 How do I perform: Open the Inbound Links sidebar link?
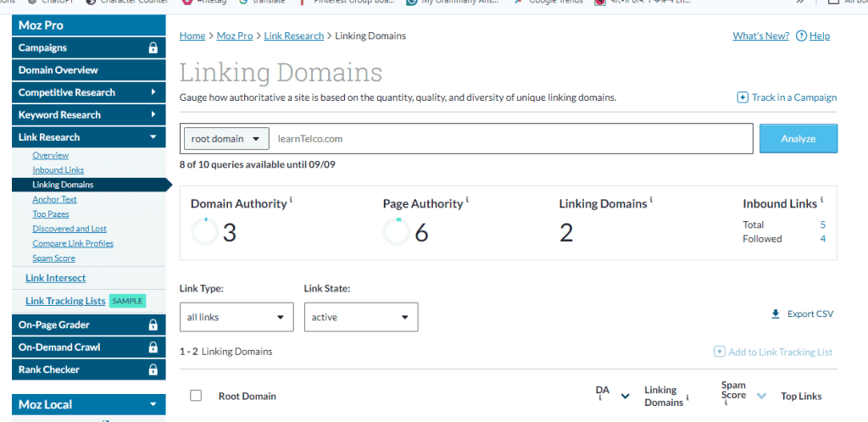58,170
